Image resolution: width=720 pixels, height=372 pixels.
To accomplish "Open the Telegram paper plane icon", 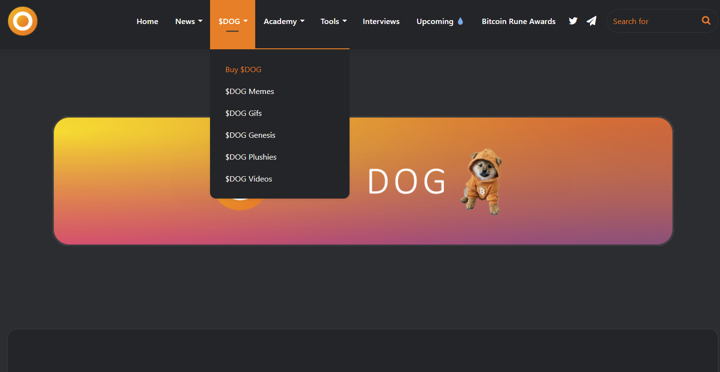I will [x=591, y=21].
